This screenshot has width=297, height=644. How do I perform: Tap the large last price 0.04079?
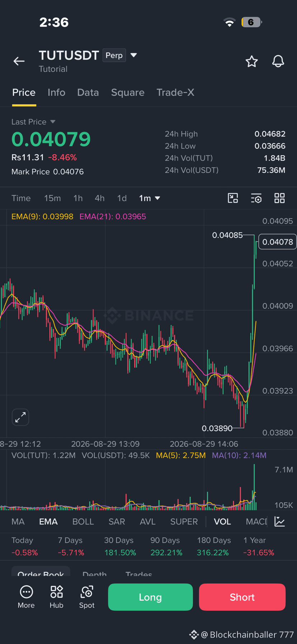point(51,139)
